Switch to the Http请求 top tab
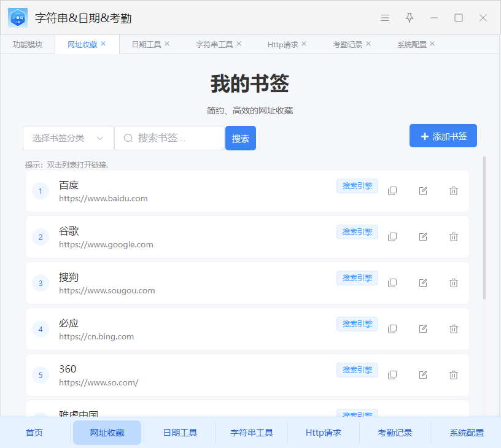This screenshot has height=448, width=501. point(283,44)
